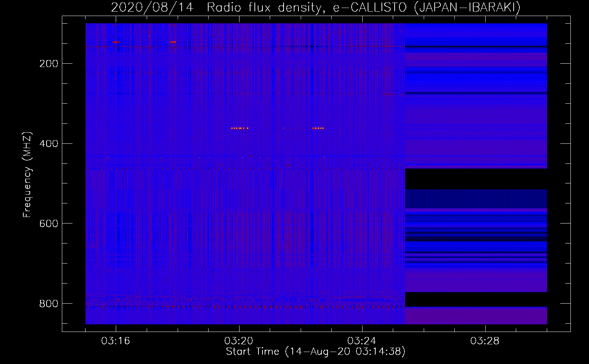Click the 03:16 time tick label

click(116, 341)
